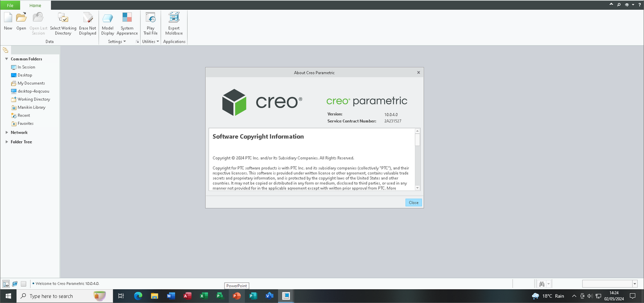
Task: Open Visio from the taskbar
Action: pyautogui.click(x=269, y=296)
